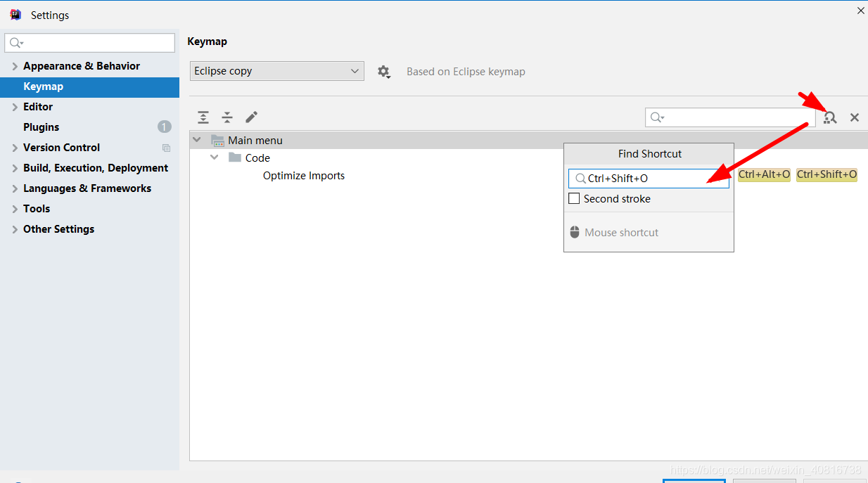
Task: Select the Optimize Imports action row
Action: (x=304, y=176)
